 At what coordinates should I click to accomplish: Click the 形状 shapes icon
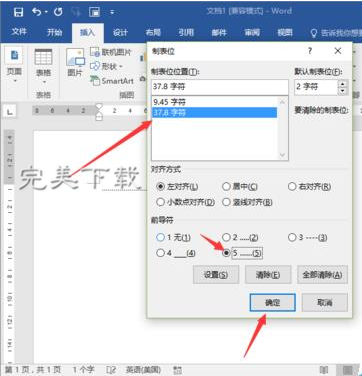point(95,66)
